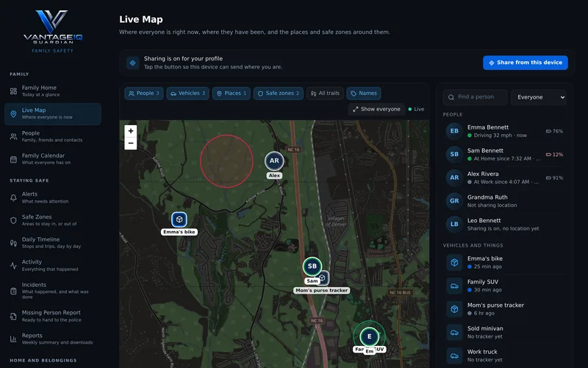
Task: Select Alex's AR marker on the map
Action: [274, 160]
